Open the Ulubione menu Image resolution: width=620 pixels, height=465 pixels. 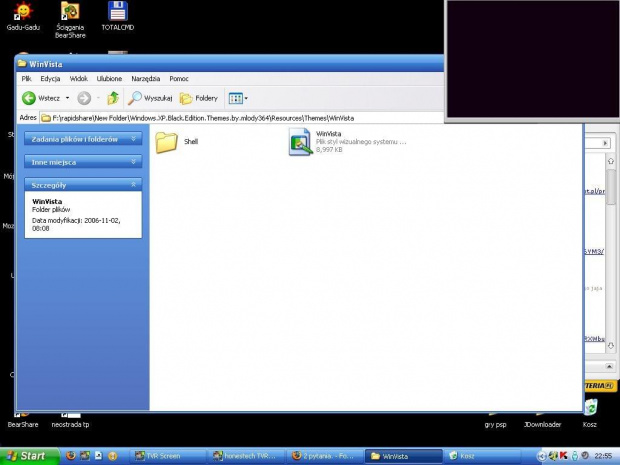pyautogui.click(x=109, y=79)
